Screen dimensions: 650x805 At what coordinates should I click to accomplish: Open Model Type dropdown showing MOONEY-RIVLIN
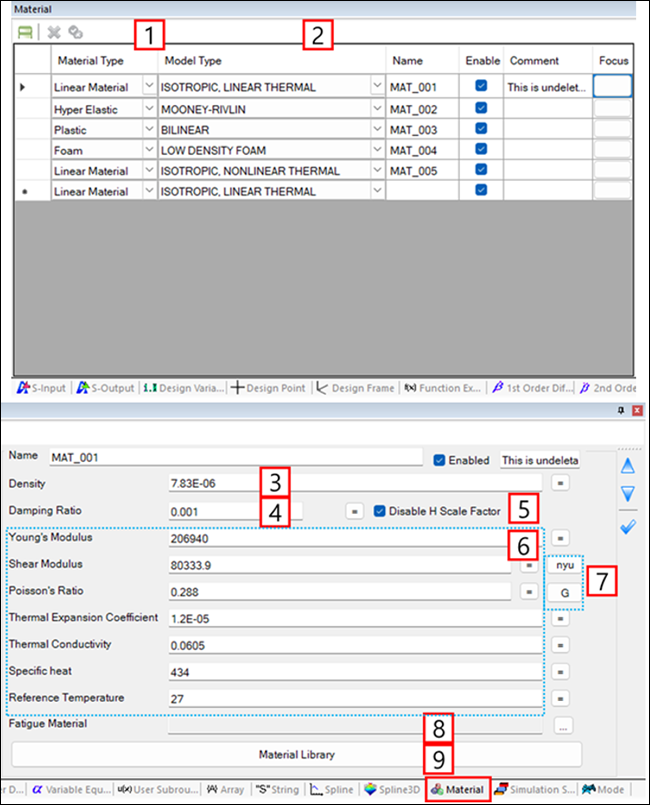pyautogui.click(x=377, y=108)
